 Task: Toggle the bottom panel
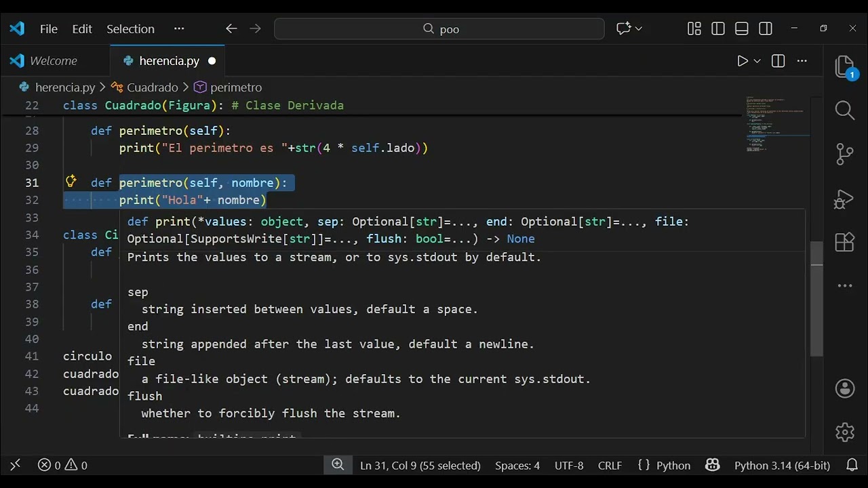(742, 28)
